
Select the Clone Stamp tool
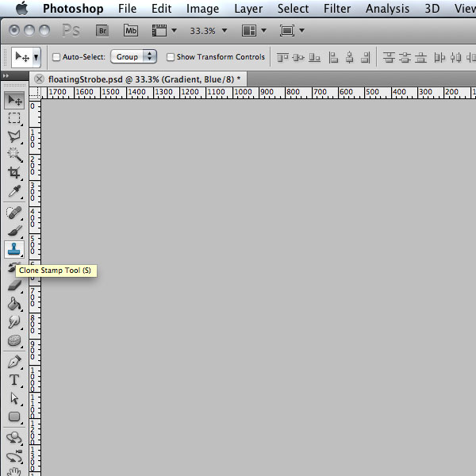click(x=14, y=250)
